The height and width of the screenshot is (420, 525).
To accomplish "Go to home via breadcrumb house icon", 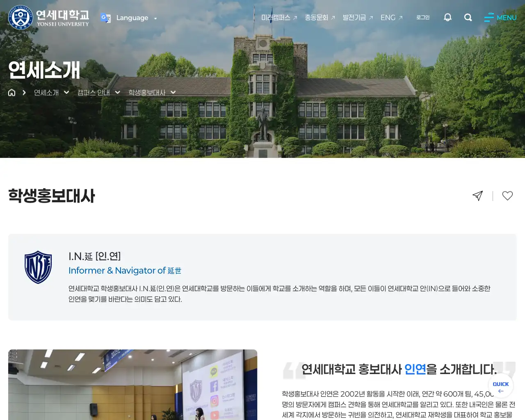I will [12, 93].
